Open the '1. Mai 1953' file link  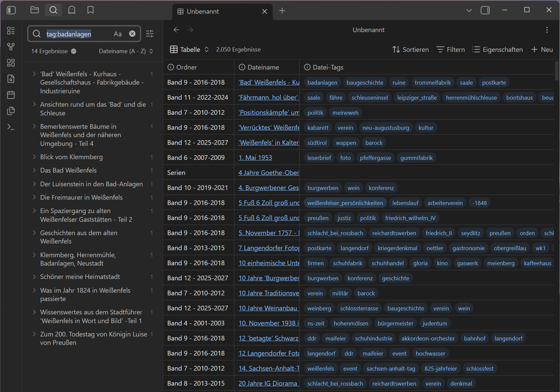pyautogui.click(x=255, y=158)
